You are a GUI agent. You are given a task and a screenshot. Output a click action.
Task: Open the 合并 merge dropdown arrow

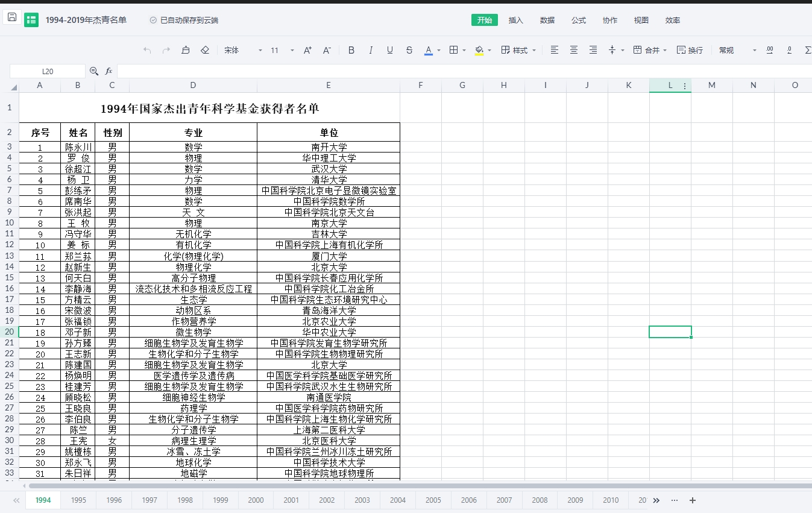(x=665, y=51)
